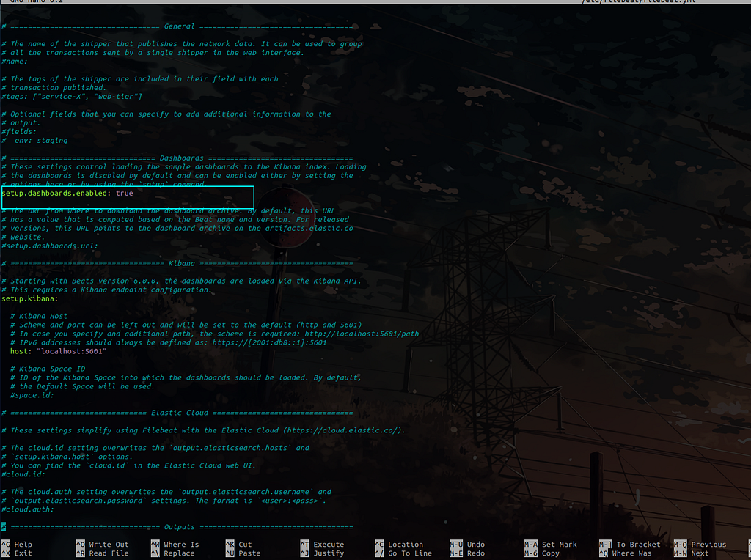Click the cloud.elastic.co Filebeat comment line
Screen dimensions: 751x560
click(x=204, y=431)
